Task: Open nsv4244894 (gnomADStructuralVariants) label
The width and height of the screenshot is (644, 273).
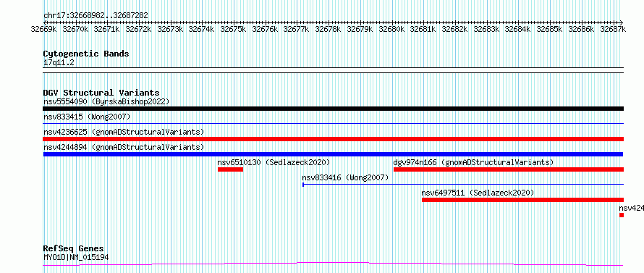Action: [x=124, y=147]
